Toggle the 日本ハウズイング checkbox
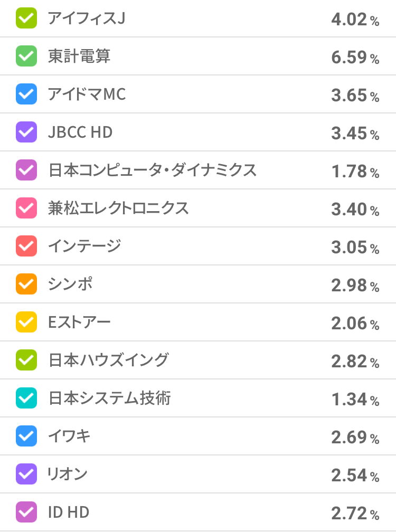 26,360
